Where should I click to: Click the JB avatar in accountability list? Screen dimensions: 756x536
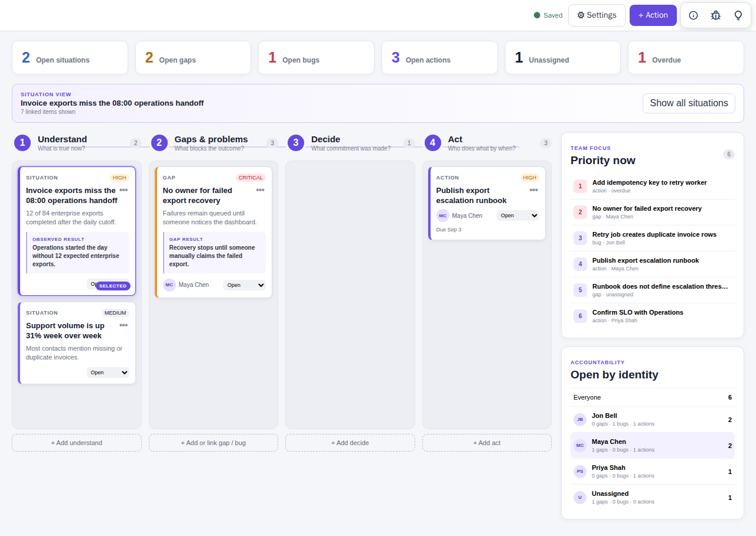click(580, 420)
